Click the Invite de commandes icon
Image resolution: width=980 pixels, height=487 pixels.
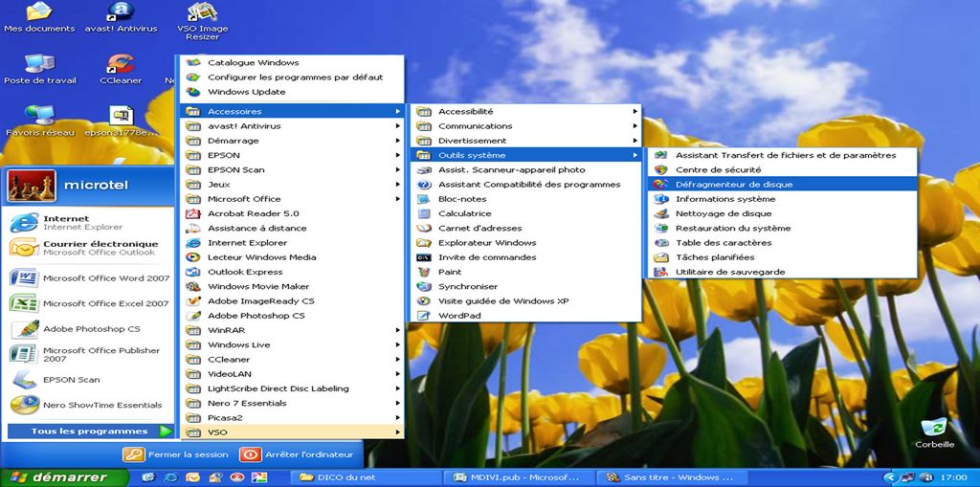point(424,257)
